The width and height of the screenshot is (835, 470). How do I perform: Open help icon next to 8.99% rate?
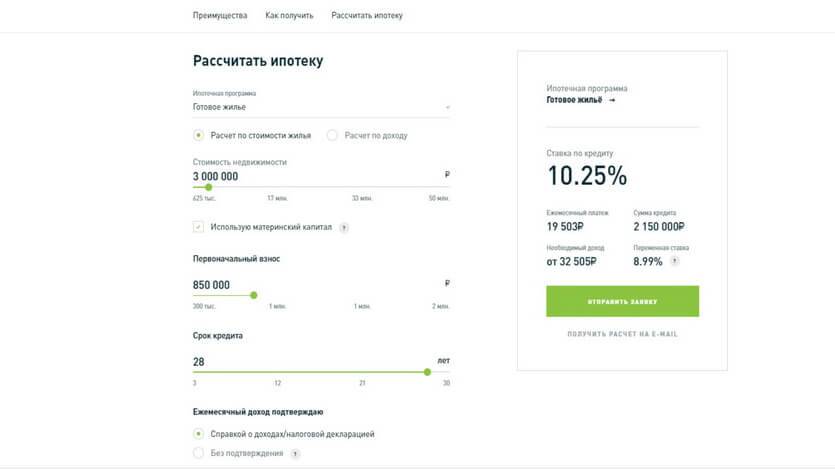point(674,261)
